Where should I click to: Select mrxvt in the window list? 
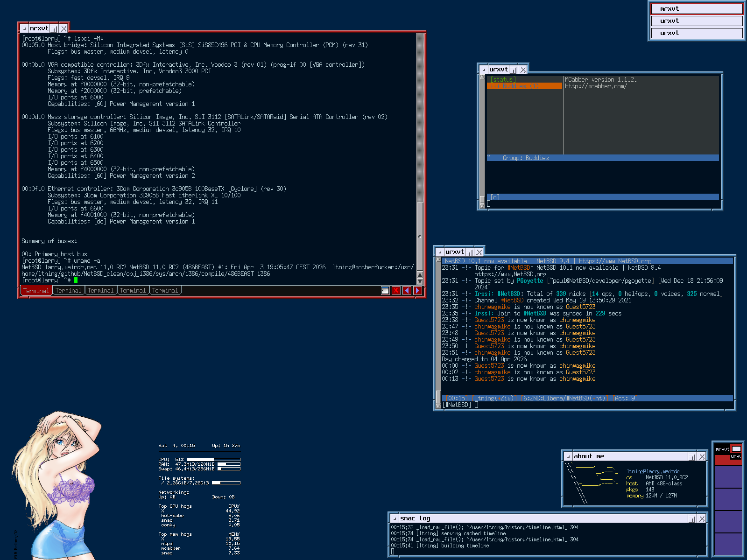click(697, 9)
